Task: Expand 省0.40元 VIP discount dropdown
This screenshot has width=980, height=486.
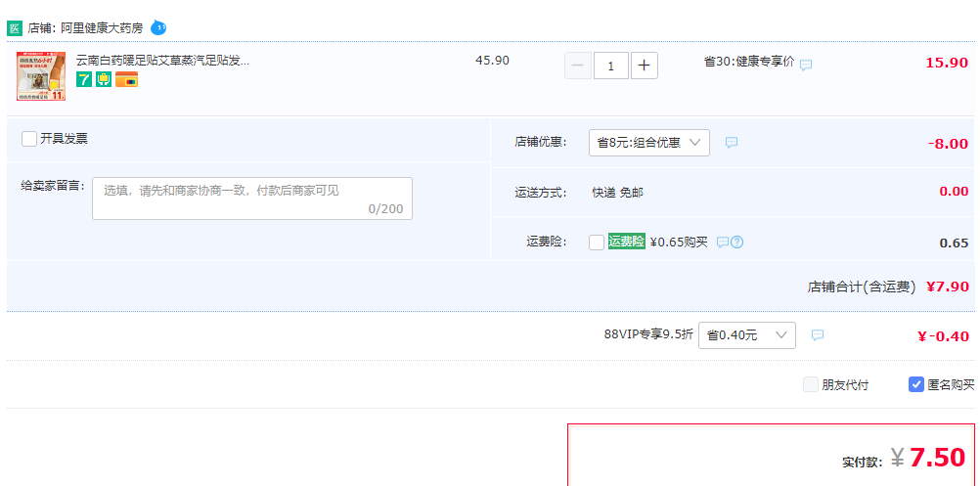Action: 747,335
